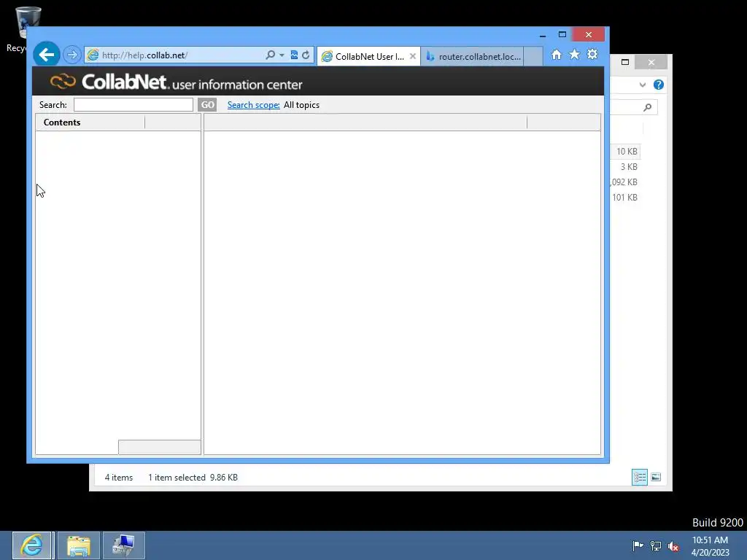Image resolution: width=747 pixels, height=560 pixels.
Task: Select the 10 KB file size entry
Action: click(x=627, y=152)
